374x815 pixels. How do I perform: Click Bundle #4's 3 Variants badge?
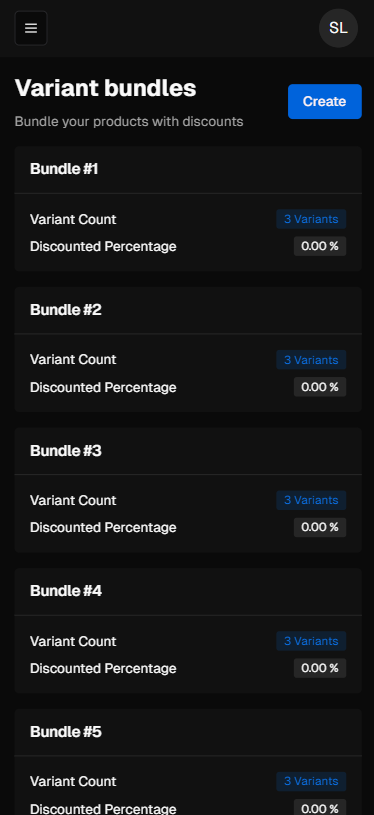[311, 641]
